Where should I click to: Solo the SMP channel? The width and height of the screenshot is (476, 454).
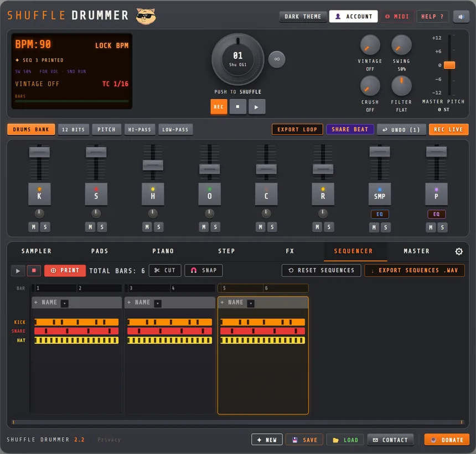[386, 228]
